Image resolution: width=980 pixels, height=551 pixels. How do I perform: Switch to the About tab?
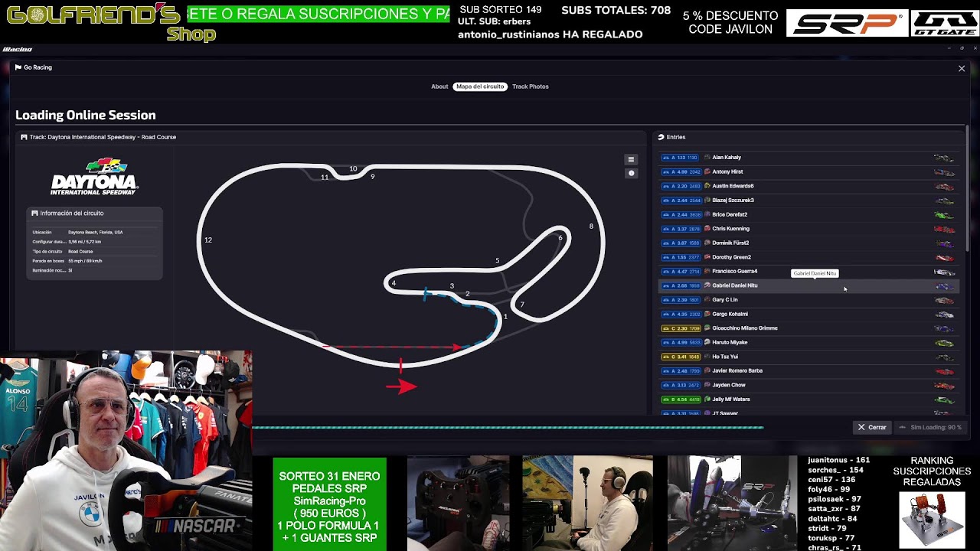[439, 86]
